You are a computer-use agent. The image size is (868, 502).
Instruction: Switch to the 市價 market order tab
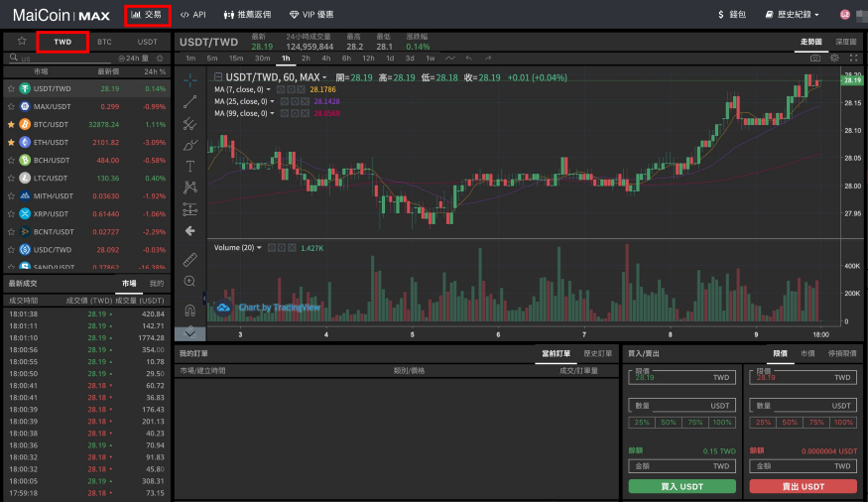(x=807, y=353)
